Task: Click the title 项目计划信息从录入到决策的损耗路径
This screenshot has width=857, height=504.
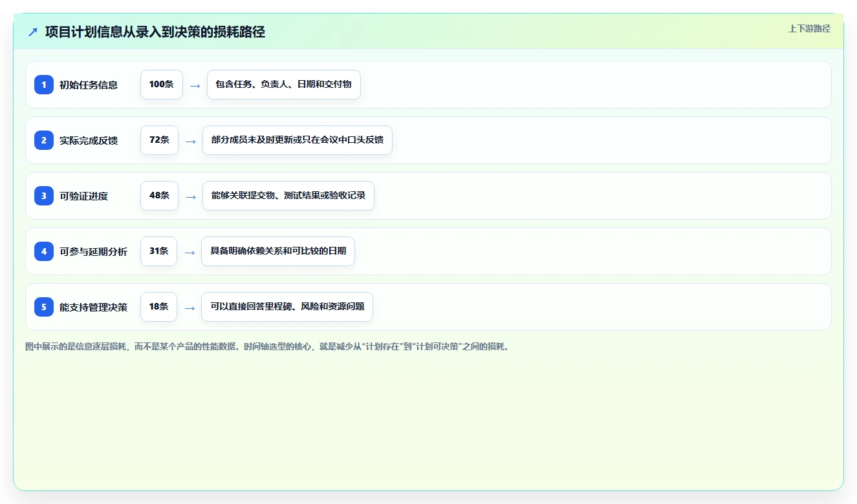Action: coord(155,32)
